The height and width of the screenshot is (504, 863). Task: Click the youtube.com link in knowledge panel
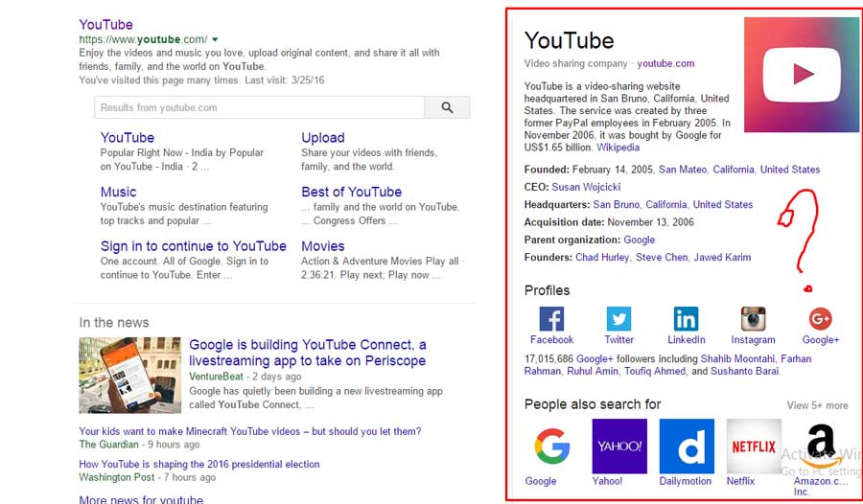(x=665, y=63)
